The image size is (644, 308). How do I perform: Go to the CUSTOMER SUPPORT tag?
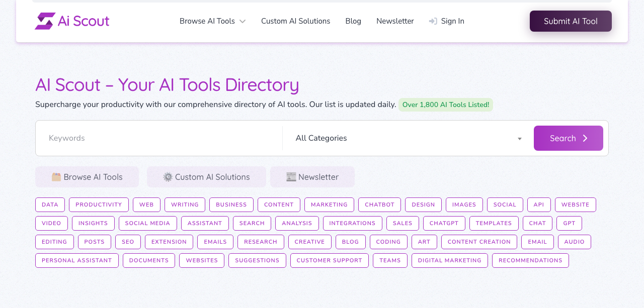[x=329, y=260]
